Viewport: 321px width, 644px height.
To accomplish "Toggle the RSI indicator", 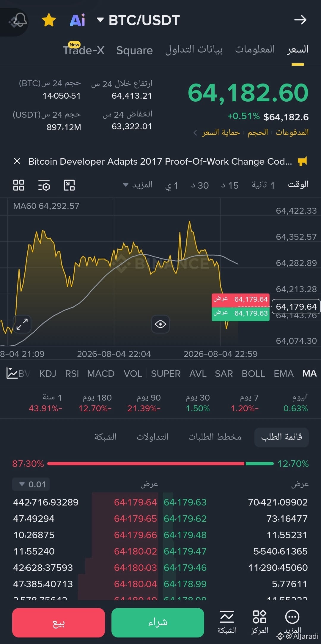I will pos(72,374).
